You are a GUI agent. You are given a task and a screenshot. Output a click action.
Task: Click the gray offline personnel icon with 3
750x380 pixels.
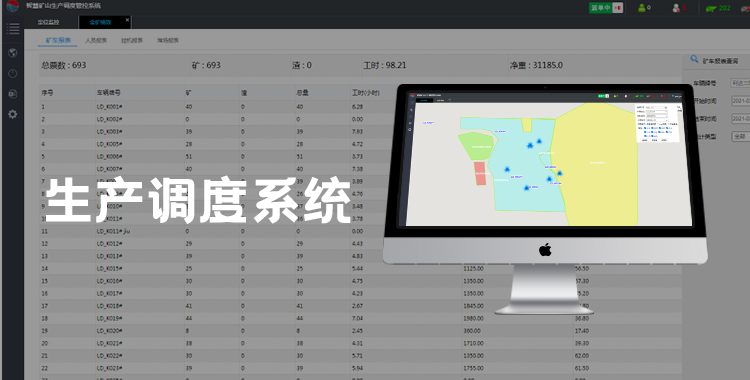676,8
